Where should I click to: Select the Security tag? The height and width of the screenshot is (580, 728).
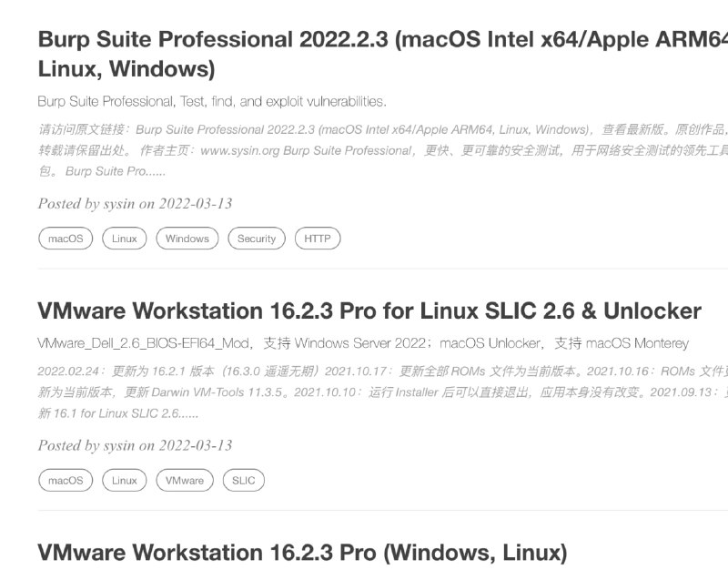coord(256,239)
